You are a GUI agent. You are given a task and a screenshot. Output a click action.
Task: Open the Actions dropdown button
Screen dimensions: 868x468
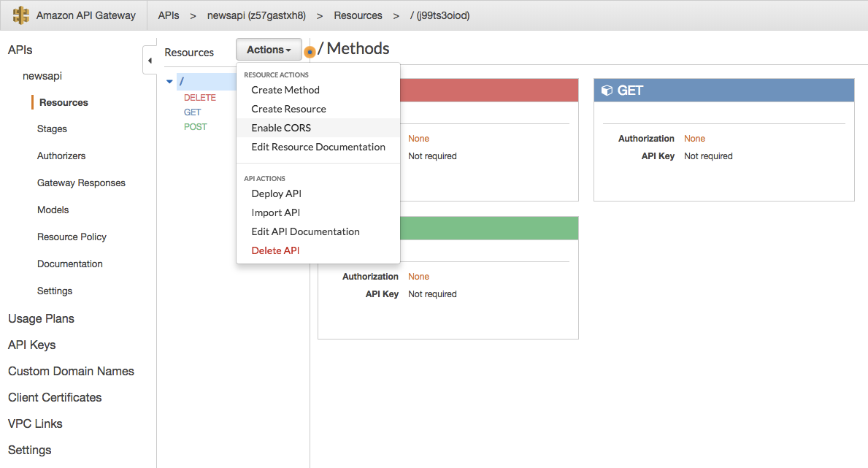[269, 50]
